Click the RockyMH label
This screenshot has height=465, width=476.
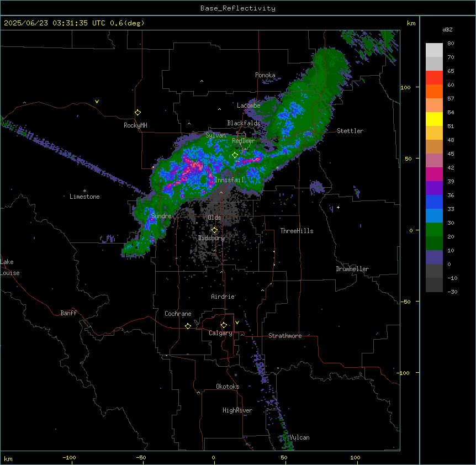[x=135, y=125]
